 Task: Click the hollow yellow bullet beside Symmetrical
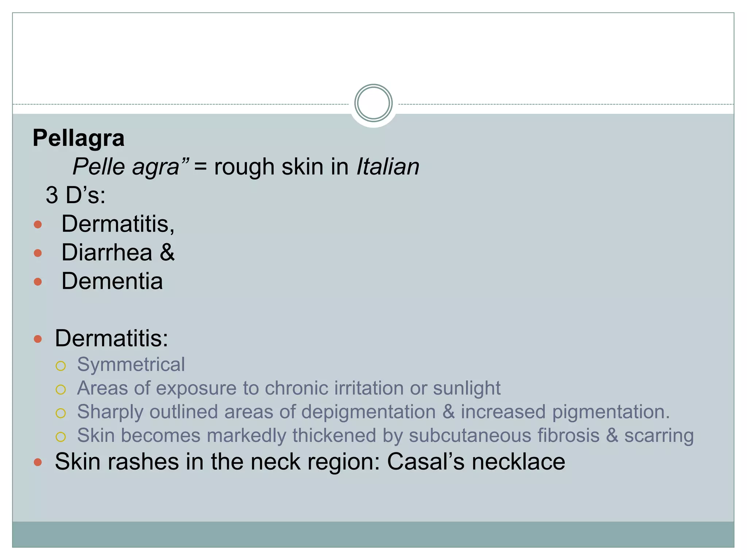pyautogui.click(x=61, y=366)
